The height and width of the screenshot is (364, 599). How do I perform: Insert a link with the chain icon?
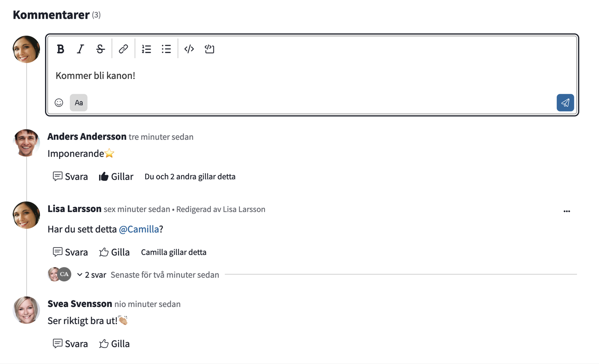click(x=123, y=49)
